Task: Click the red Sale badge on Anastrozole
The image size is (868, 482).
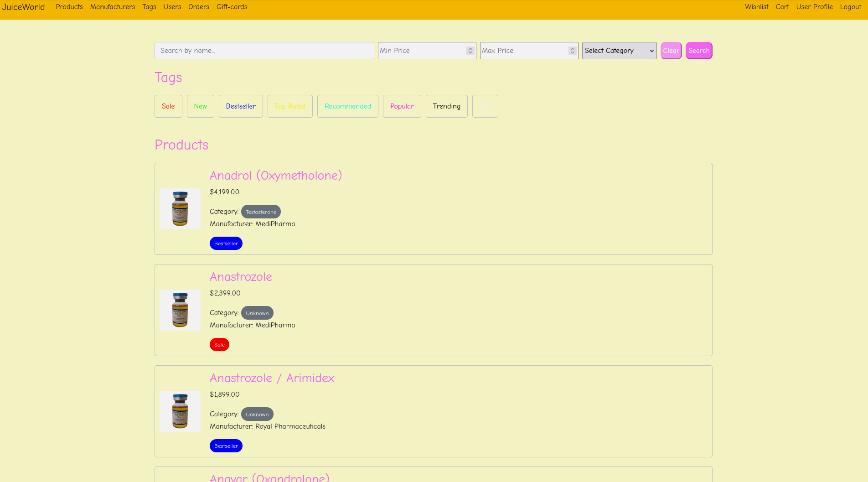Action: [219, 345]
